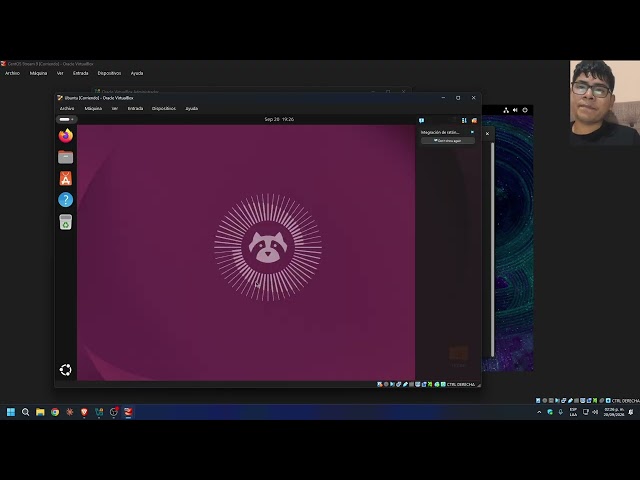Open Máquina menu in Ubuntu VirtualBox window
This screenshot has width=640, height=480.
pyautogui.click(x=93, y=109)
